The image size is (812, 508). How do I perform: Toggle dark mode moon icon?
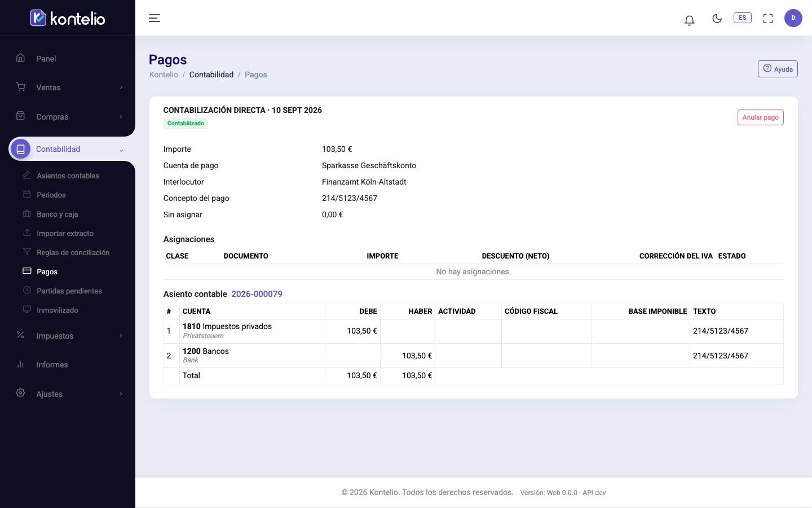[x=717, y=19]
